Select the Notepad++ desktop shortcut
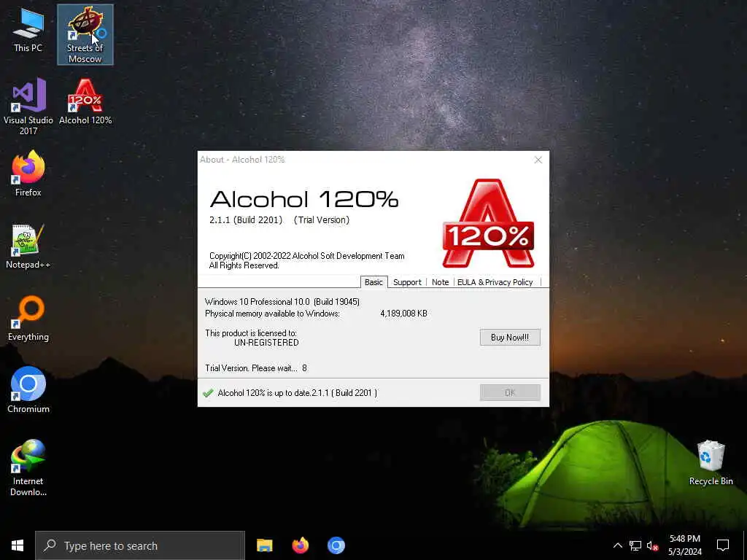This screenshot has height=560, width=747. click(x=28, y=246)
